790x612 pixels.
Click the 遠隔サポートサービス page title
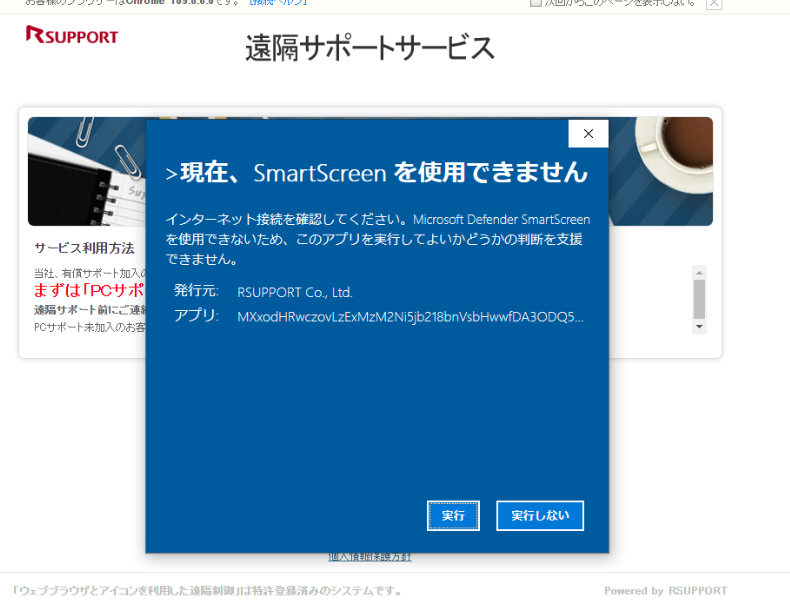pyautogui.click(x=370, y=48)
